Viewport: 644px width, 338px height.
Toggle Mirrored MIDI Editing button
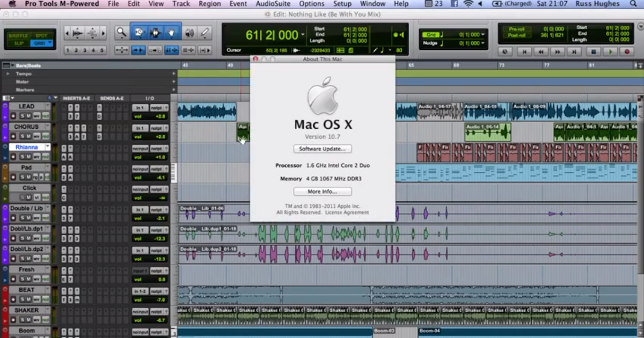pyautogui.click(x=155, y=50)
